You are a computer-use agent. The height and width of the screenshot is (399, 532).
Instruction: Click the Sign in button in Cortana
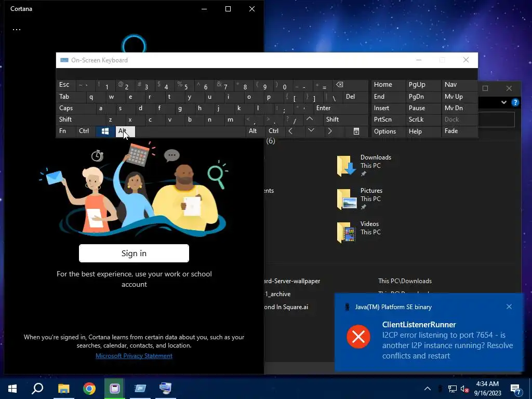(134, 253)
